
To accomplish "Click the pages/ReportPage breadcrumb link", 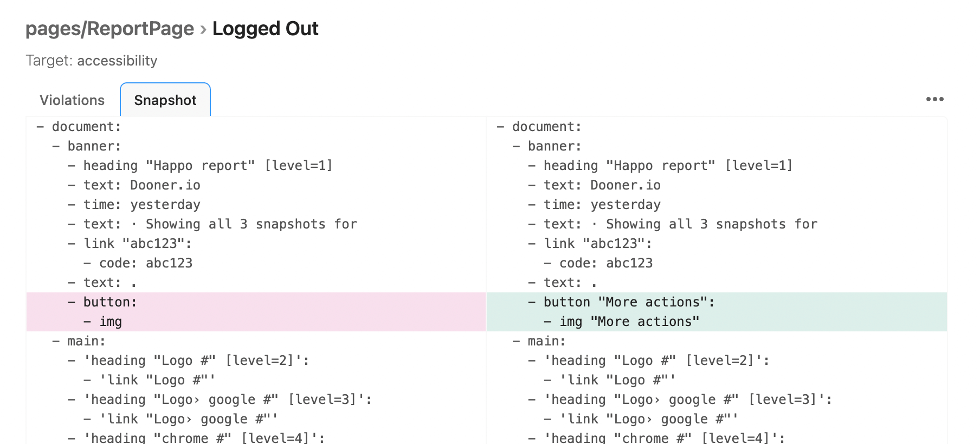I will point(109,29).
